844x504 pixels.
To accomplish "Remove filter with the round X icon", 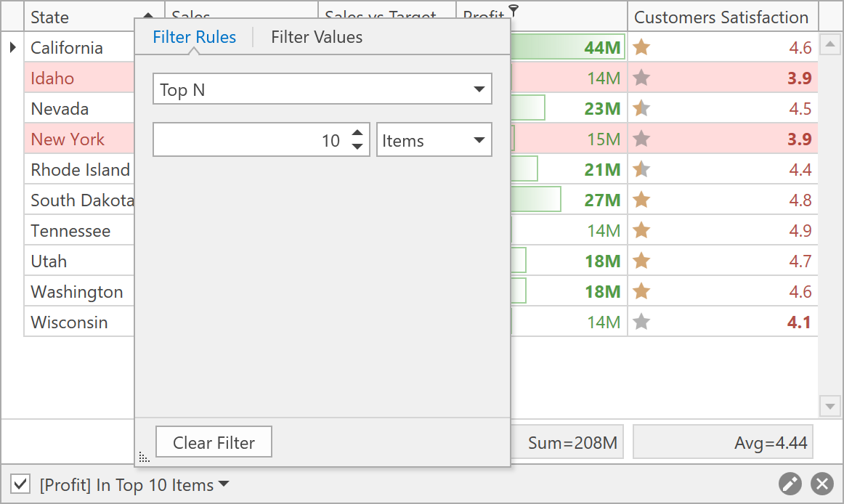I will pyautogui.click(x=822, y=484).
